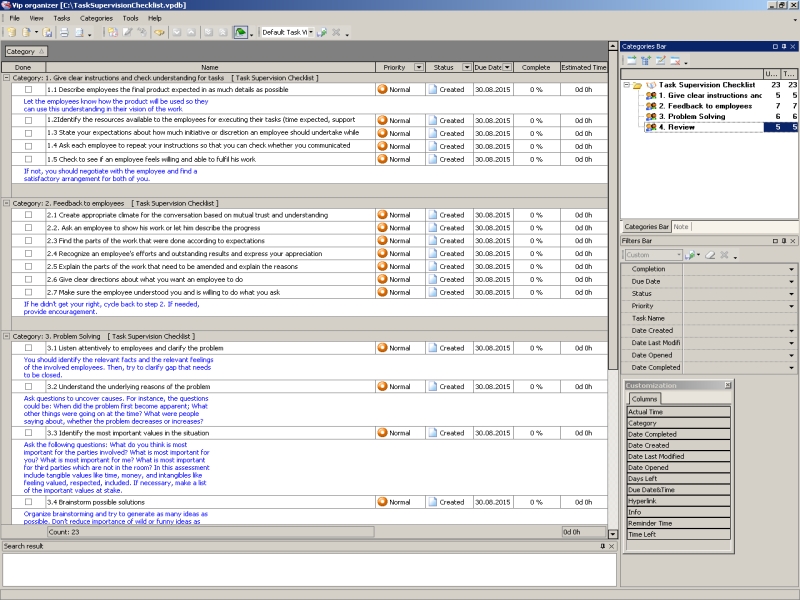Click the Print icon in the main toolbar
800x600 pixels.
click(62, 32)
